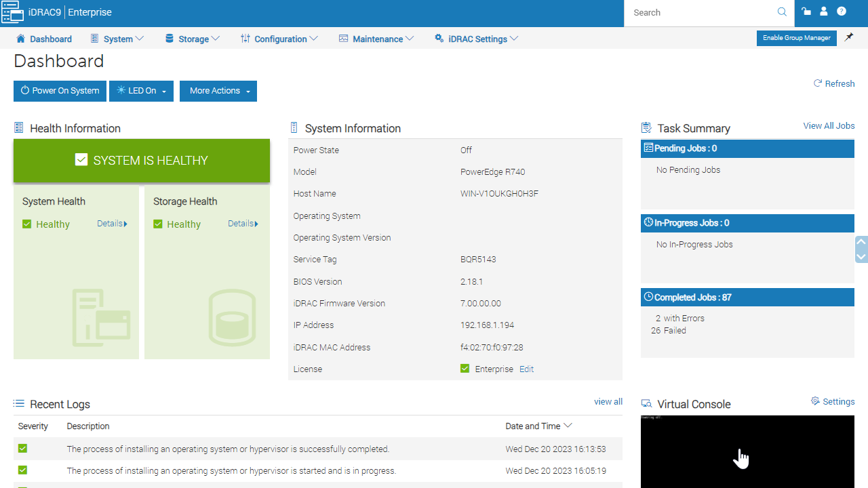
Task: Click Power On System button
Action: (x=60, y=91)
